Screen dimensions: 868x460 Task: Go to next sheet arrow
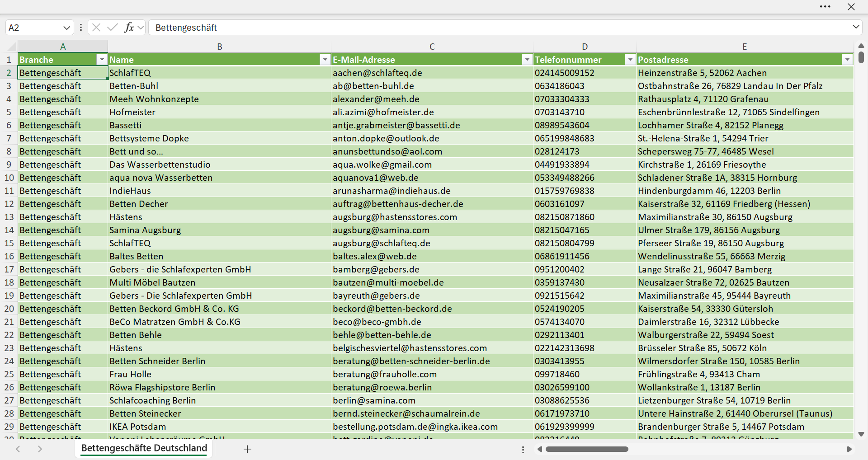(x=40, y=449)
